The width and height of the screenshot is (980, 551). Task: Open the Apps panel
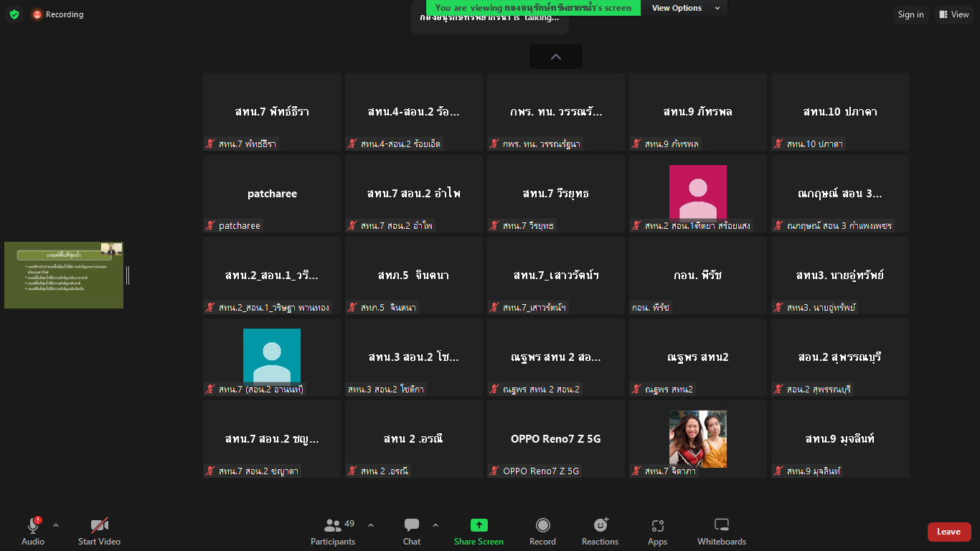click(657, 531)
